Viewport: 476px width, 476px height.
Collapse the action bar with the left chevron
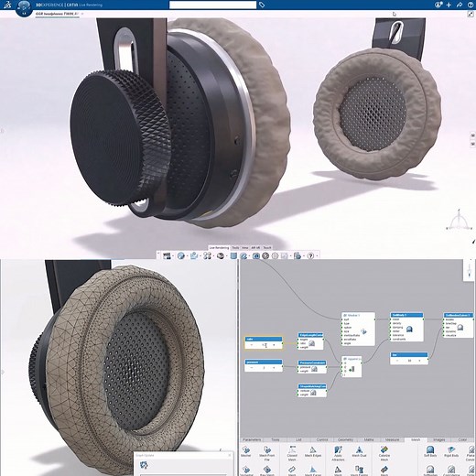click(158, 253)
